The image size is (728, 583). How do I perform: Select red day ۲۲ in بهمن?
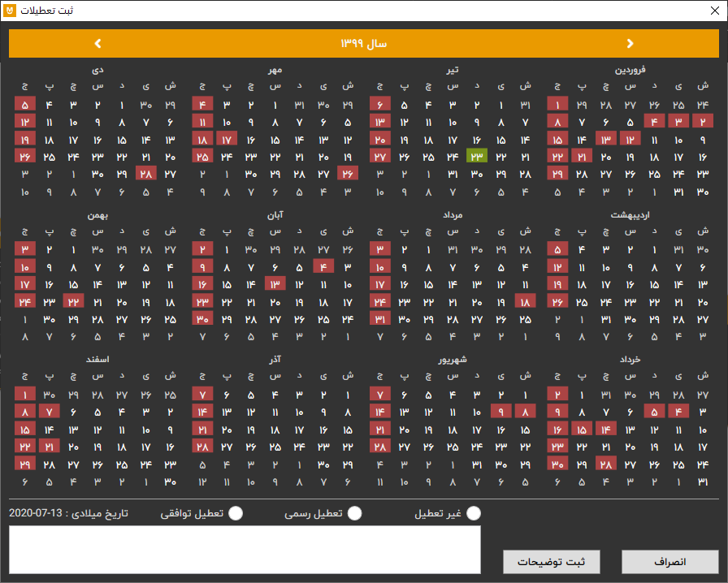(x=73, y=302)
